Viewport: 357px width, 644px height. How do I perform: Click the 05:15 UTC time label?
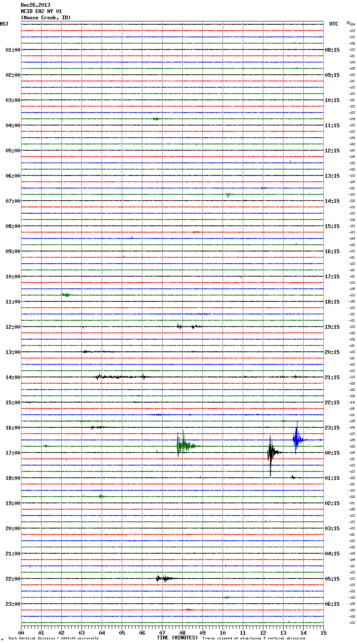tap(332, 579)
